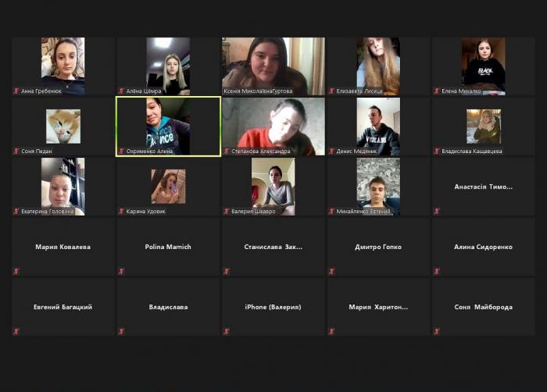The image size is (547, 392).
Task: Click muted mic icon in Алина Сидоренко tile
Action: point(436,271)
